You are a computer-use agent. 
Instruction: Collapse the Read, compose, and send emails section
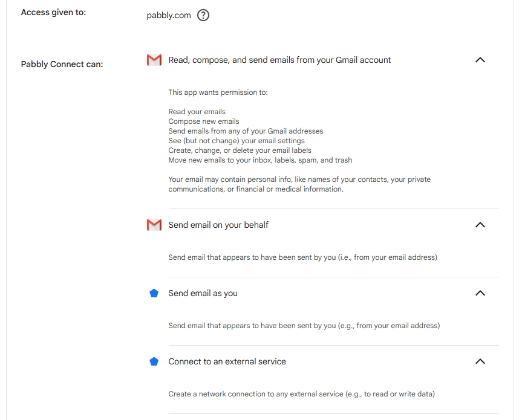[x=480, y=60]
